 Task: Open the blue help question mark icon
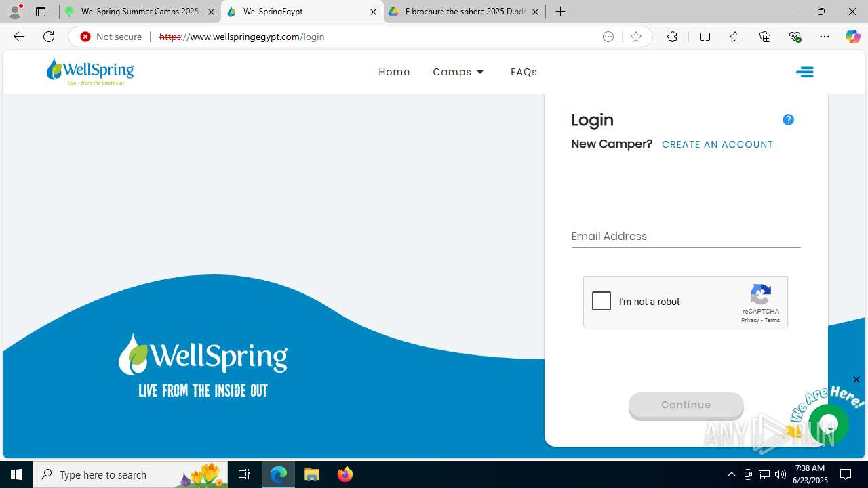click(x=788, y=119)
